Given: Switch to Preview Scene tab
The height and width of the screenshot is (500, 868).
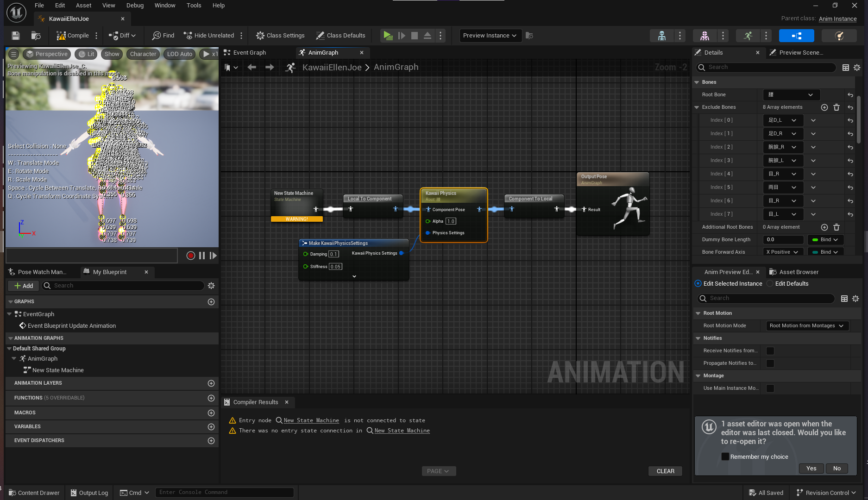Looking at the screenshot, I should tap(801, 53).
